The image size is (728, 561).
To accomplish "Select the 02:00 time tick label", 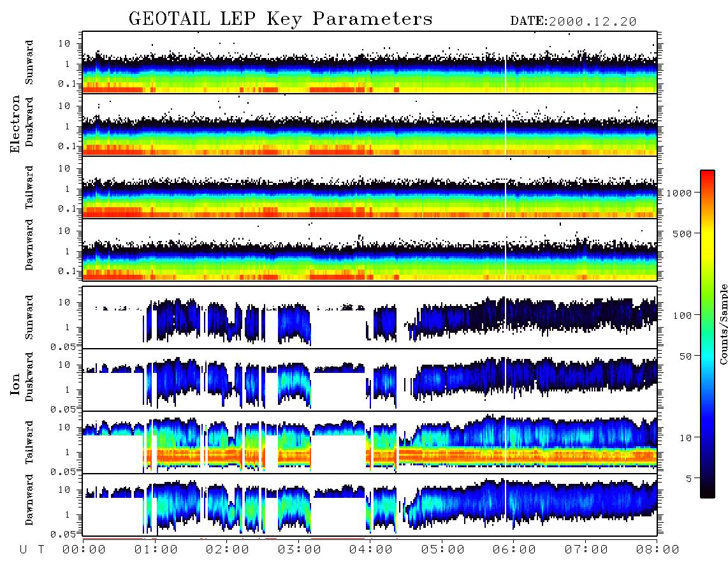I will (x=228, y=550).
